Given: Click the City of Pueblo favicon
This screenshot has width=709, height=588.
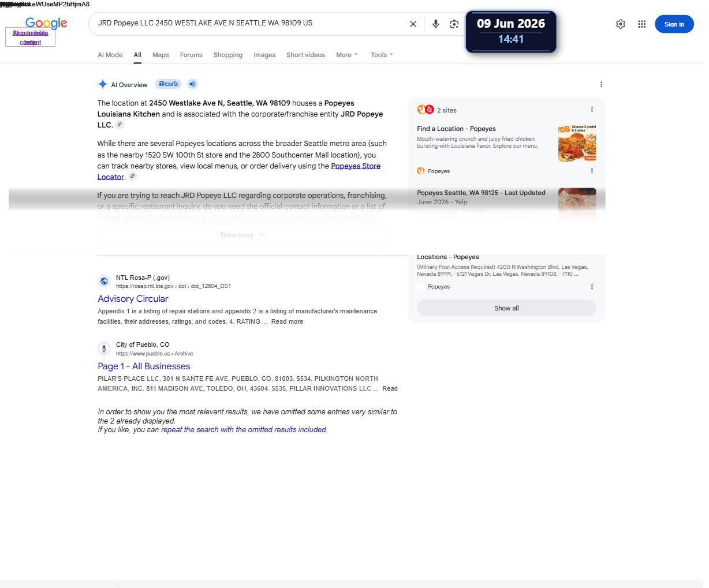Looking at the screenshot, I should point(104,349).
